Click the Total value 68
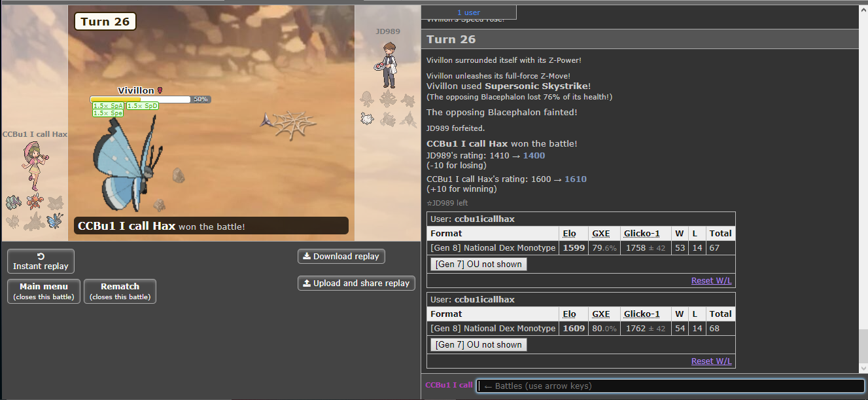The width and height of the screenshot is (868, 400). [x=715, y=329]
